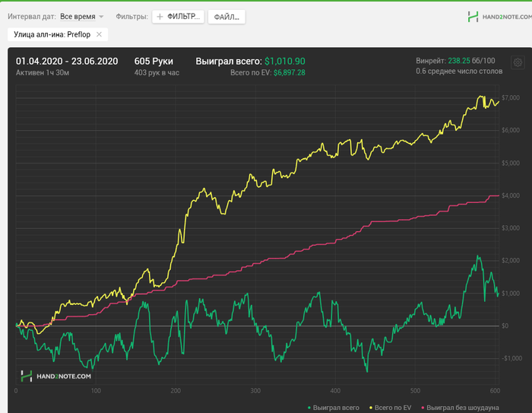The image size is (532, 413).
Task: Click the '-$1,000' y-axis label
Action: [511, 359]
